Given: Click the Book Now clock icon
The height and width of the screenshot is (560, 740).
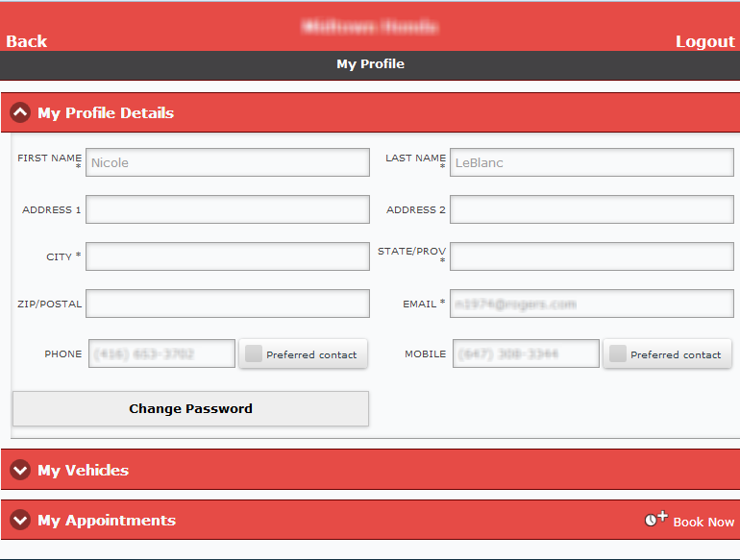Looking at the screenshot, I should 655,519.
